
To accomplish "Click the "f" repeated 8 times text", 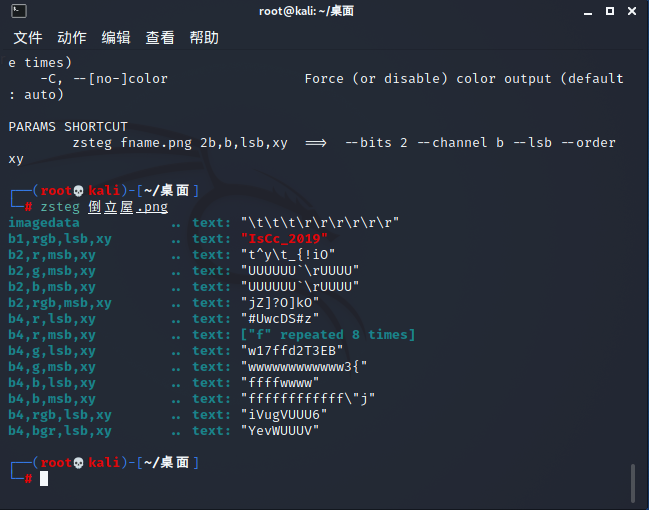I will (x=327, y=335).
